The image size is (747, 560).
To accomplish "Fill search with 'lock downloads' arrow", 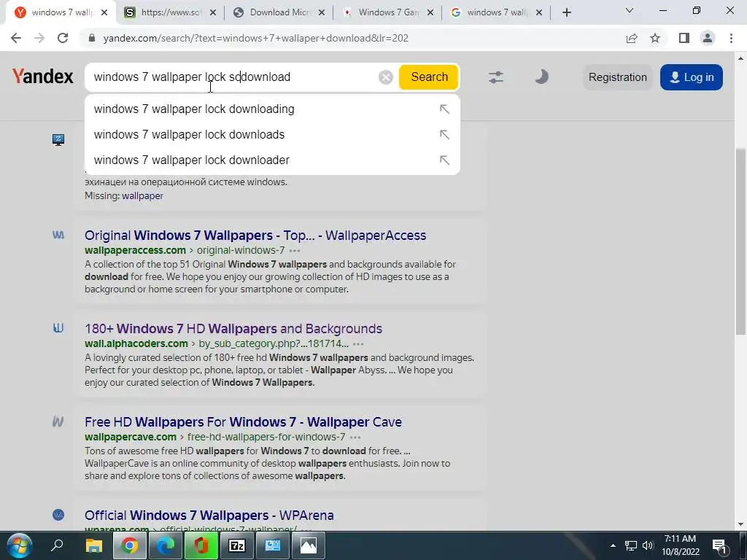I will tap(444, 135).
